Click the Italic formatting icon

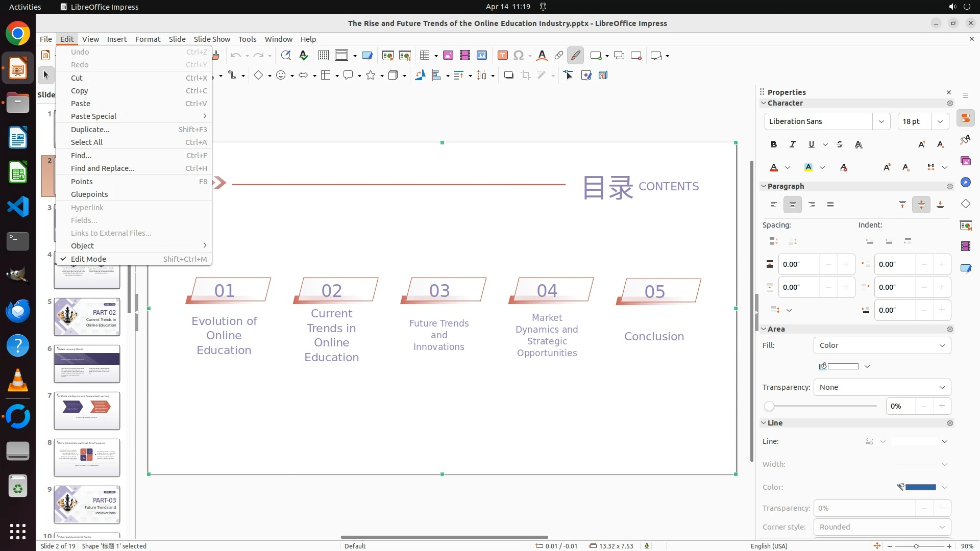pos(793,144)
